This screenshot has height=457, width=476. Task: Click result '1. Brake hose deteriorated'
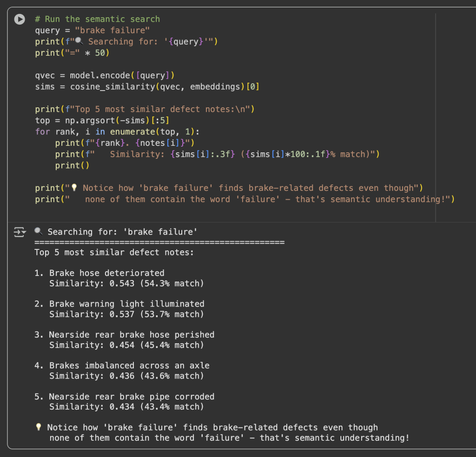[99, 273]
